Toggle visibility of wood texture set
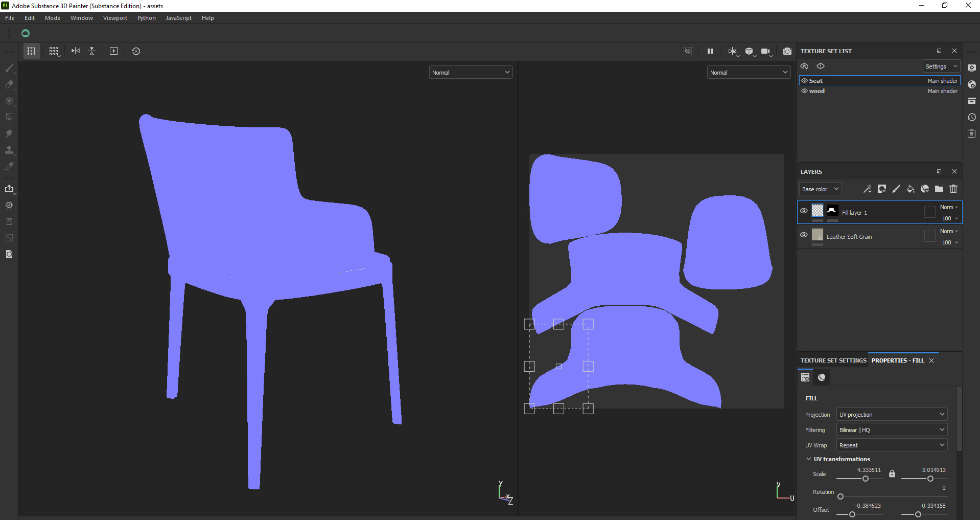 click(x=804, y=91)
